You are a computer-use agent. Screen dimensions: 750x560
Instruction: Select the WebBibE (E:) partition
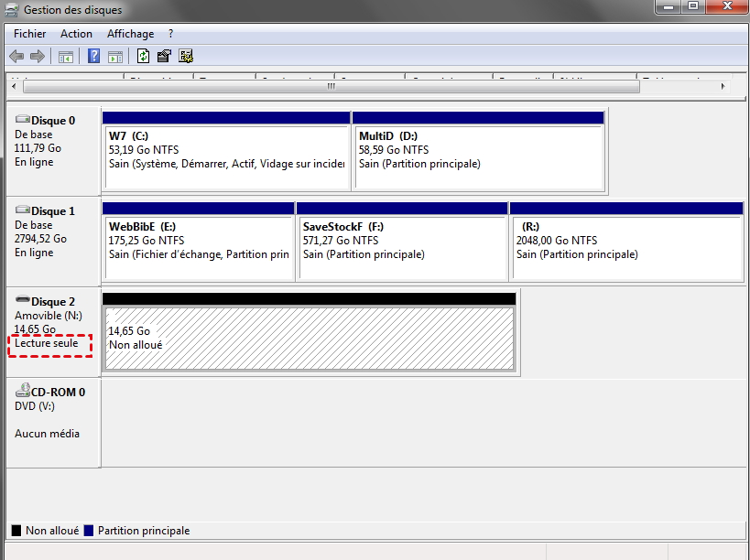pos(199,242)
